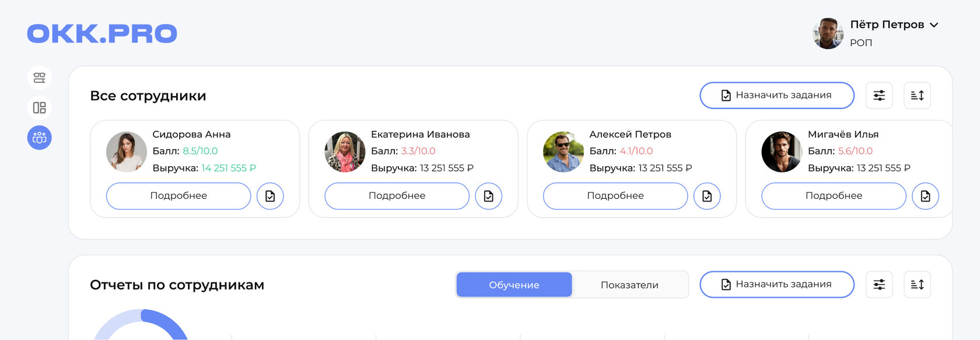This screenshot has width=980, height=340.
Task: Click the РОП role label
Action: click(861, 43)
